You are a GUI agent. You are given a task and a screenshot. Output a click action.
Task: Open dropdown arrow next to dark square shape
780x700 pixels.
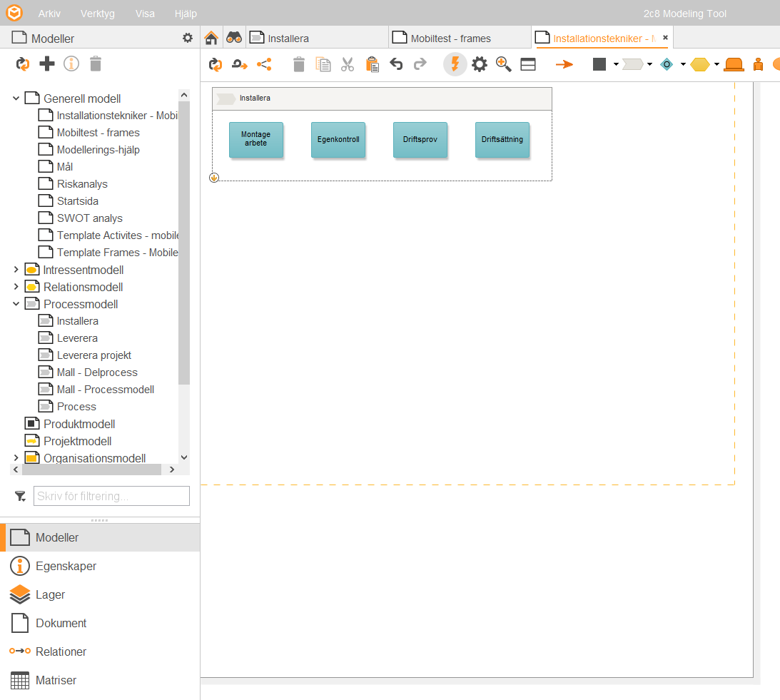[x=616, y=64]
